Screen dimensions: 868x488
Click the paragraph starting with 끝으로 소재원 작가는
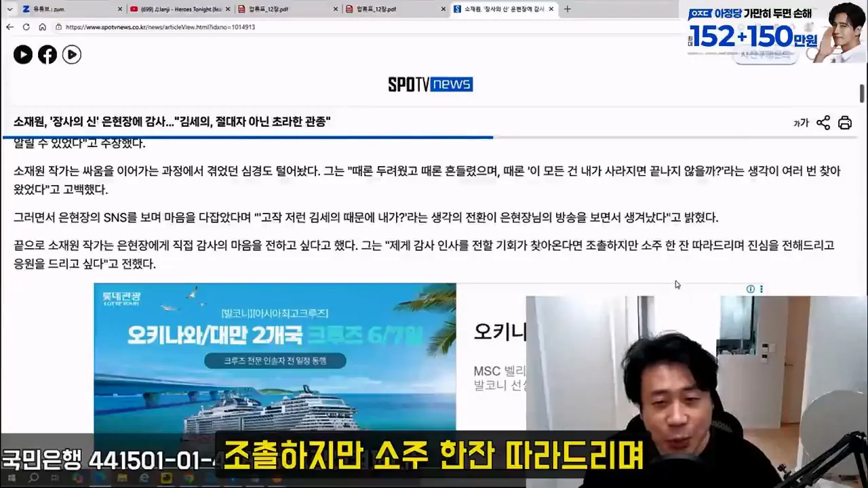tap(424, 254)
